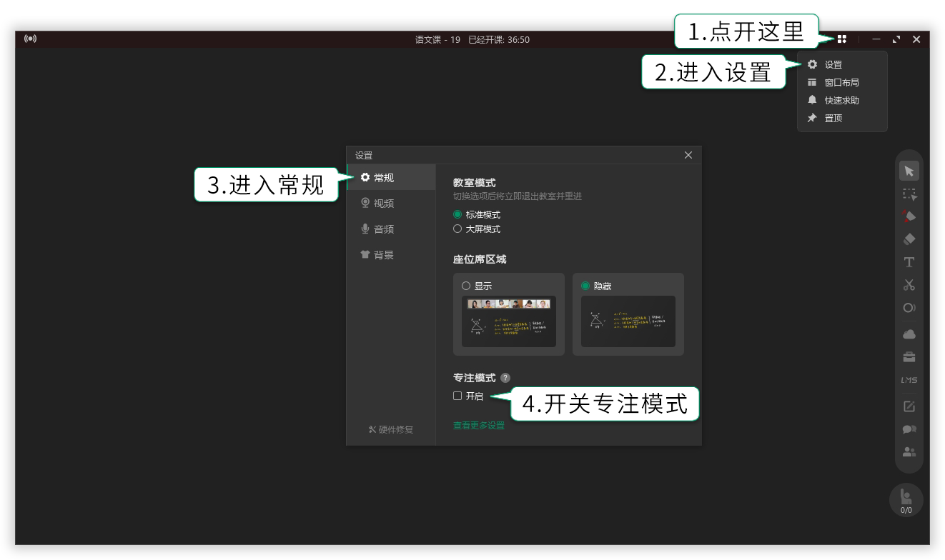This screenshot has height=560, width=945.
Task: Close the settings dialog
Action: pos(688,155)
